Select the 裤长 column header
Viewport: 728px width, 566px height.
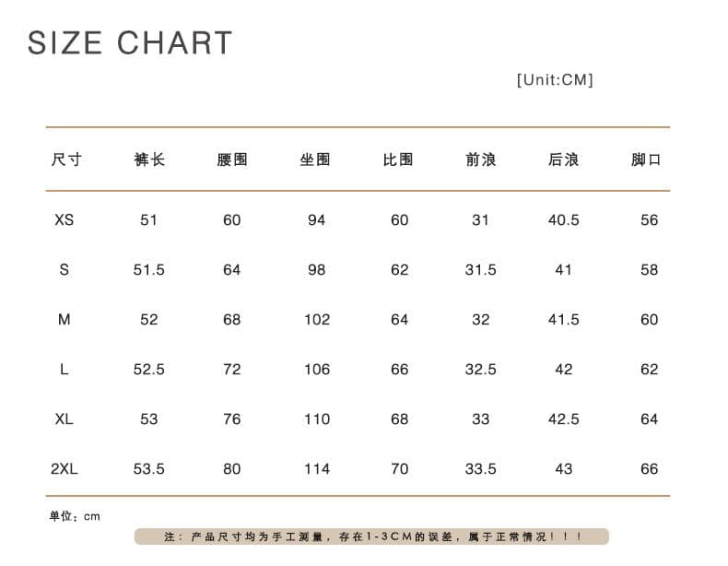[x=149, y=159]
